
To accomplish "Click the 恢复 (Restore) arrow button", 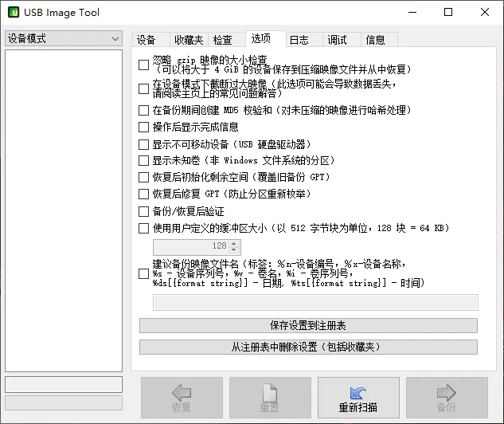I will (182, 398).
